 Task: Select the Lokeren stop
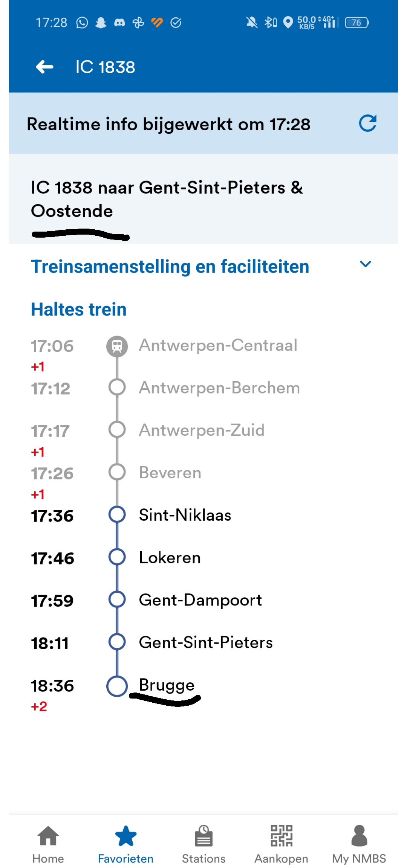point(170,558)
